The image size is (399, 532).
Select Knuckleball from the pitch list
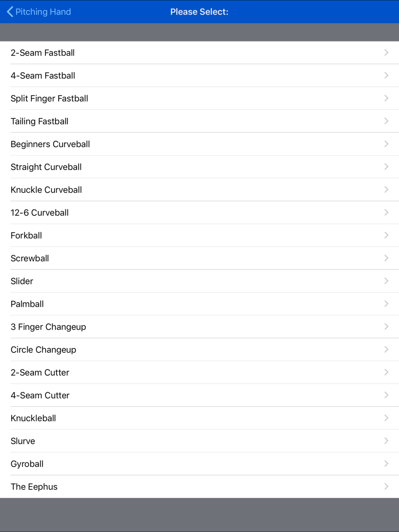coord(199,418)
